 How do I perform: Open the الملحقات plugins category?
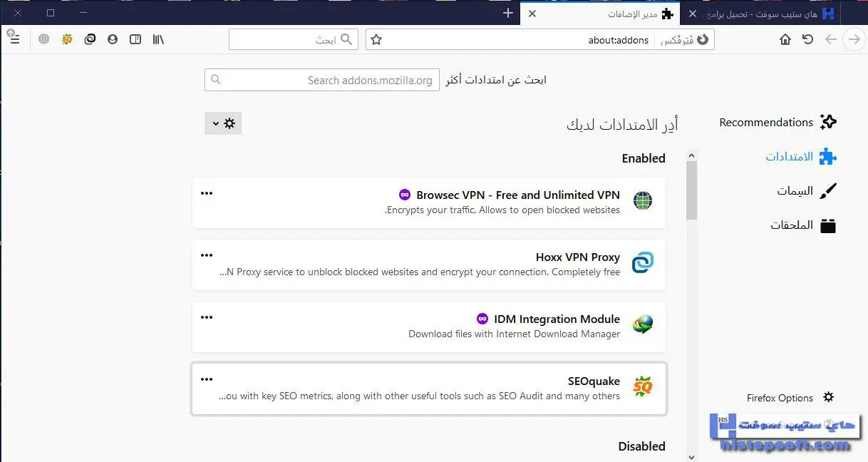coord(802,225)
